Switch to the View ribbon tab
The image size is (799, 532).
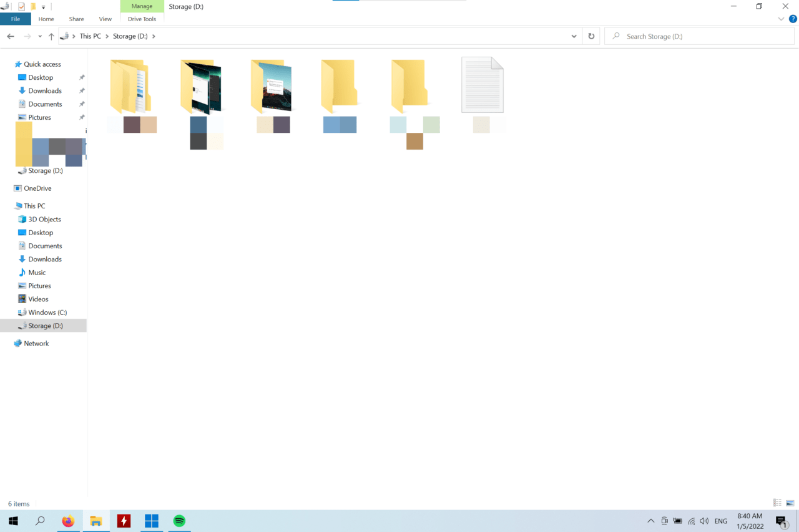tap(105, 19)
